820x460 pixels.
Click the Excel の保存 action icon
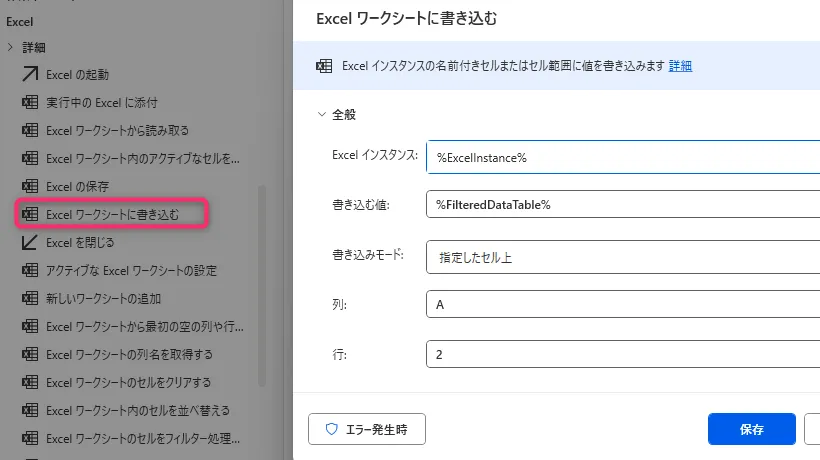30,186
